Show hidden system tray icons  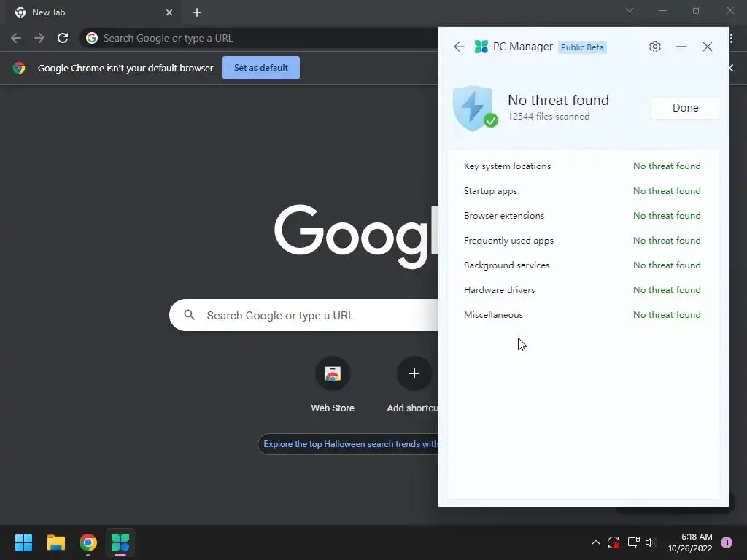[x=596, y=542]
